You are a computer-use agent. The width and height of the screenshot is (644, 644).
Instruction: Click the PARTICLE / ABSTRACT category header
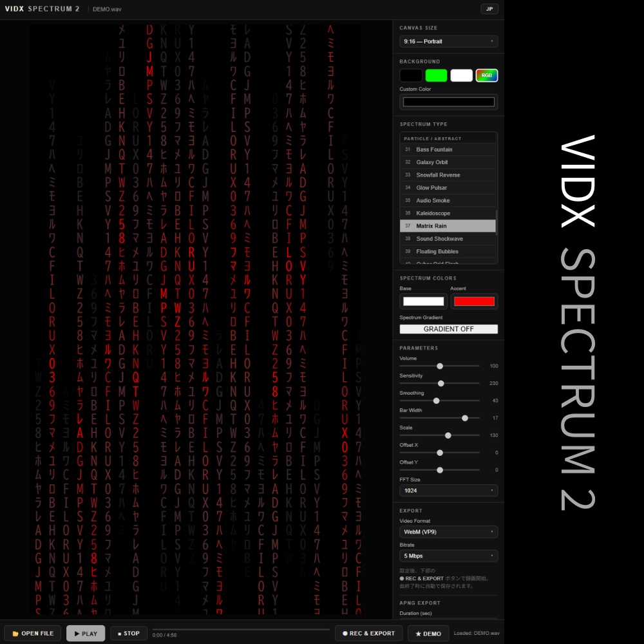[x=433, y=139]
